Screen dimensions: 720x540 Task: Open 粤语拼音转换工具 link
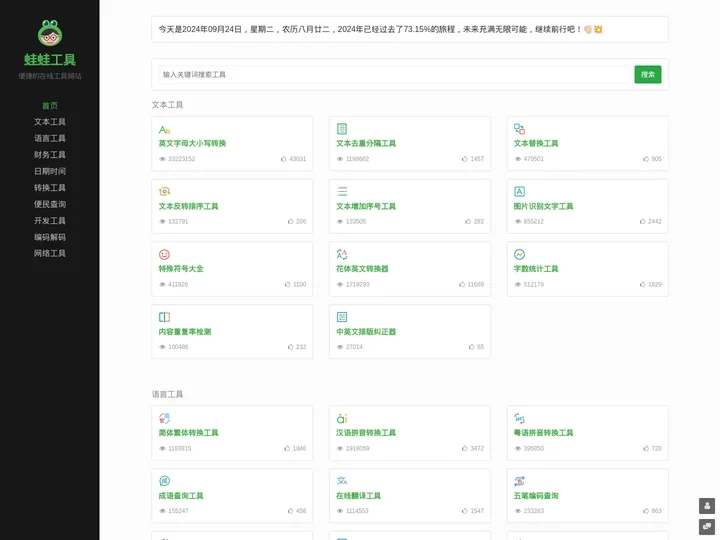point(543,433)
